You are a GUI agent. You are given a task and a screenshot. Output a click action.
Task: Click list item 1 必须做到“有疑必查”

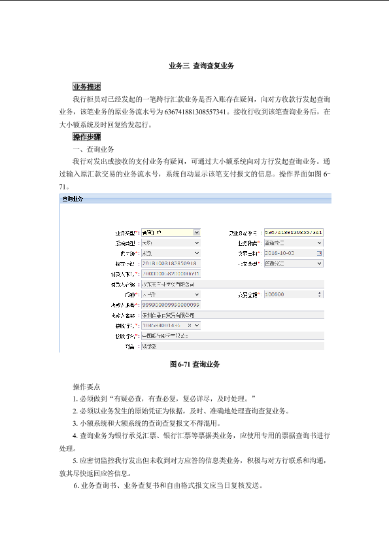tap(164, 399)
